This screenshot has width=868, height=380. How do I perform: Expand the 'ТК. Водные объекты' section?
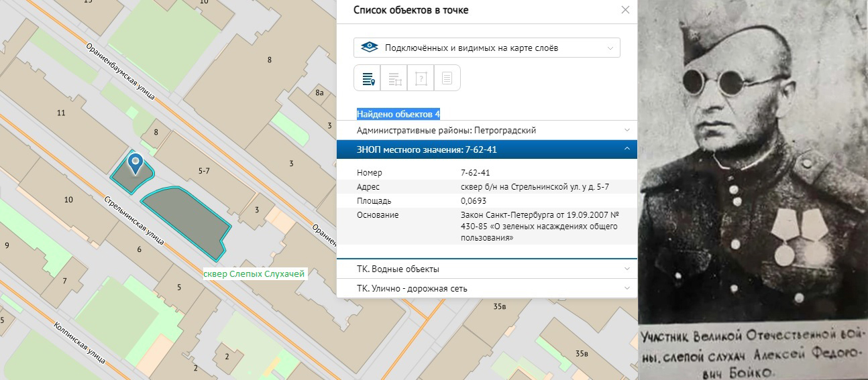(x=487, y=269)
